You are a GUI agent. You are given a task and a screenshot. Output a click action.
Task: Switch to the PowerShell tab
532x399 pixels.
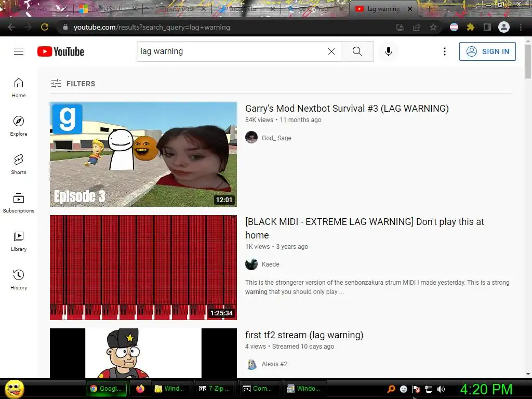point(108,9)
